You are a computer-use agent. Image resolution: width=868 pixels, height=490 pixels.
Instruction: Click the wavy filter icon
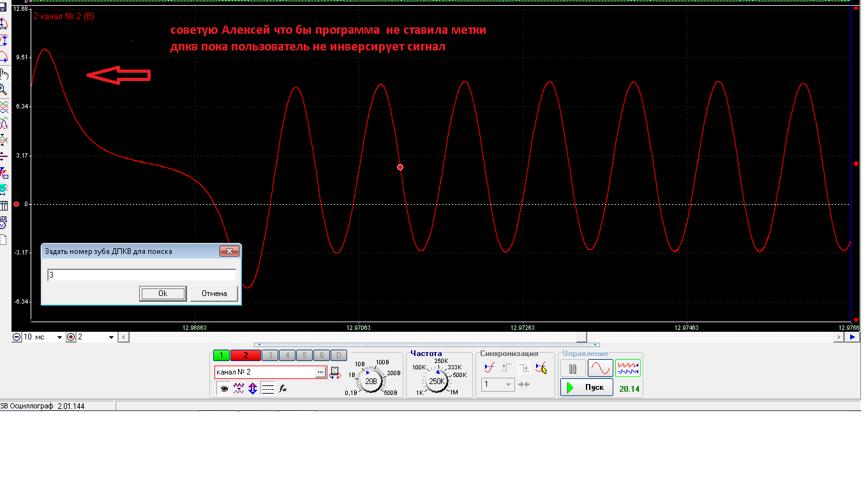coord(239,388)
